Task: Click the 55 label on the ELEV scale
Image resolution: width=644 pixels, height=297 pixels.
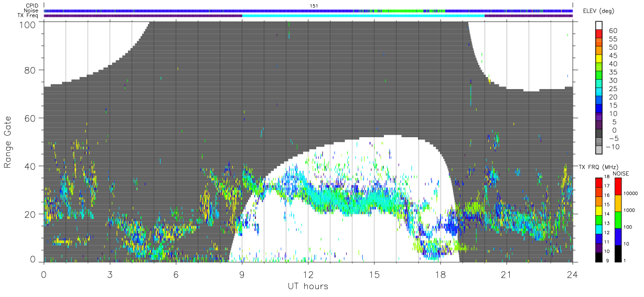Action: (612, 39)
